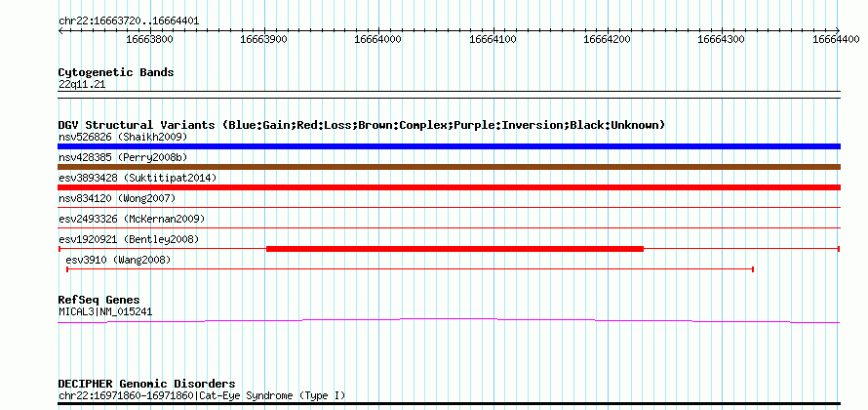Image resolution: width=868 pixels, height=410 pixels.
Task: Select the black Cat-Eye Syndrome region bar
Action: [449, 403]
